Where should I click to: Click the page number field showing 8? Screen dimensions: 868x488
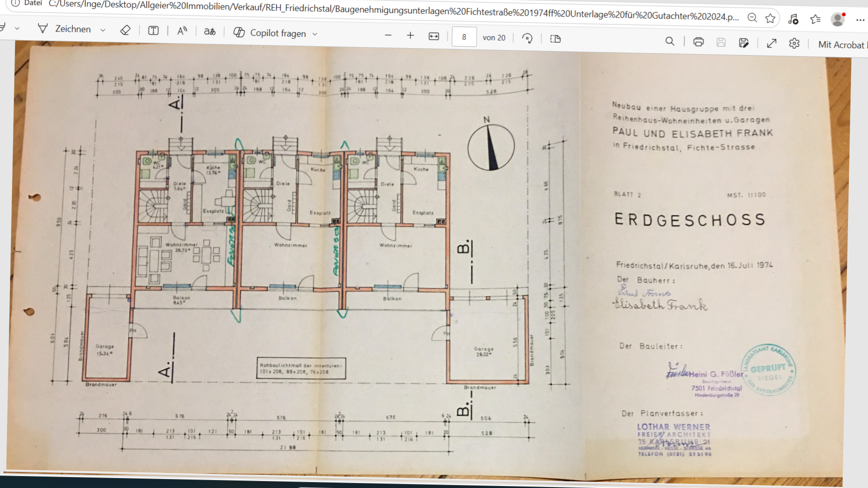point(464,37)
